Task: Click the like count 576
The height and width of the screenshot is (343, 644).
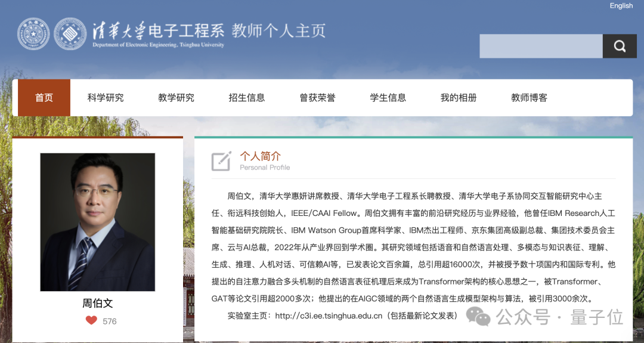Action: click(x=110, y=322)
